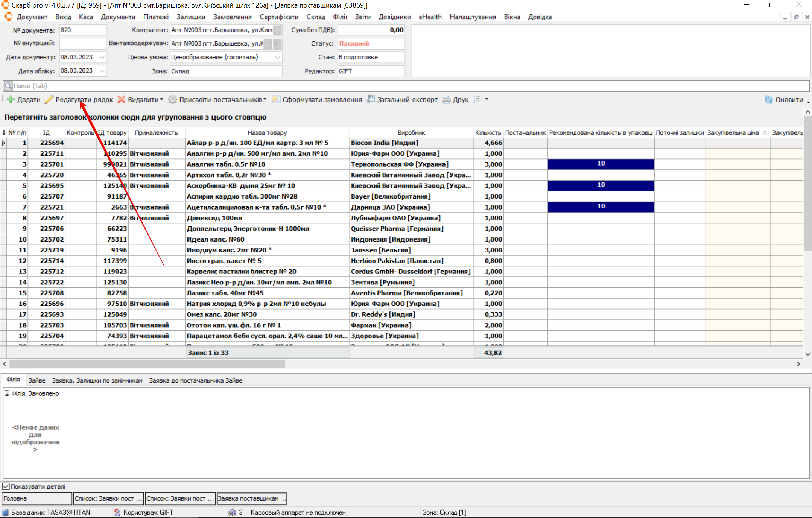Switch to the Заявка. Залишки по замінникам tab
This screenshot has height=518, width=812.
pyautogui.click(x=97, y=380)
